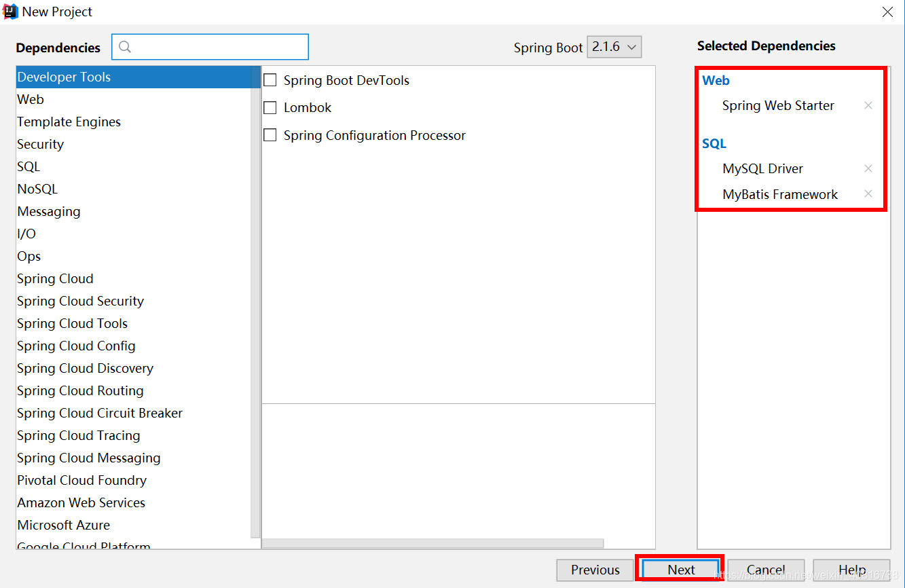Choose Spring Cloud Circuit Breaker category
The height and width of the screenshot is (588, 905).
133,413
